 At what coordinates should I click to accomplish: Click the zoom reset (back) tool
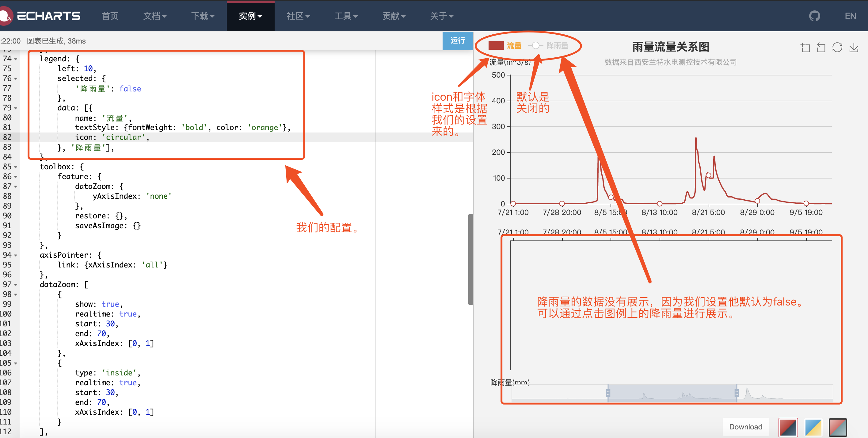click(x=821, y=48)
